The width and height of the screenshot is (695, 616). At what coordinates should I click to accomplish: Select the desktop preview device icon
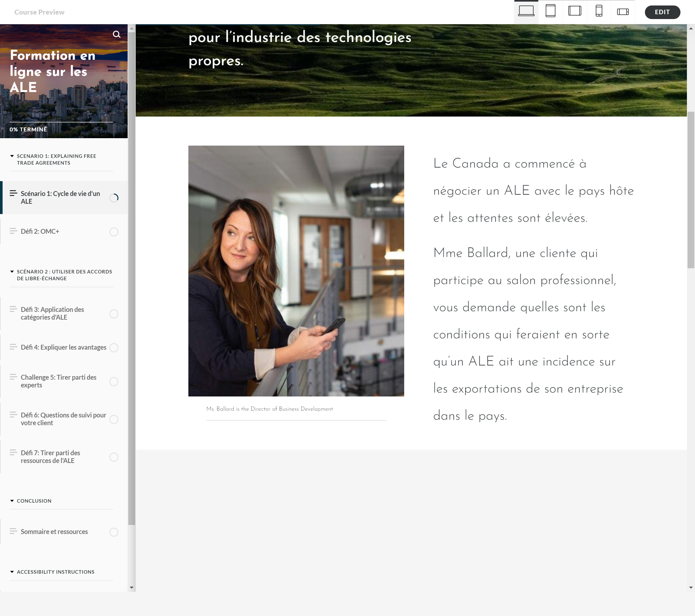tap(526, 12)
